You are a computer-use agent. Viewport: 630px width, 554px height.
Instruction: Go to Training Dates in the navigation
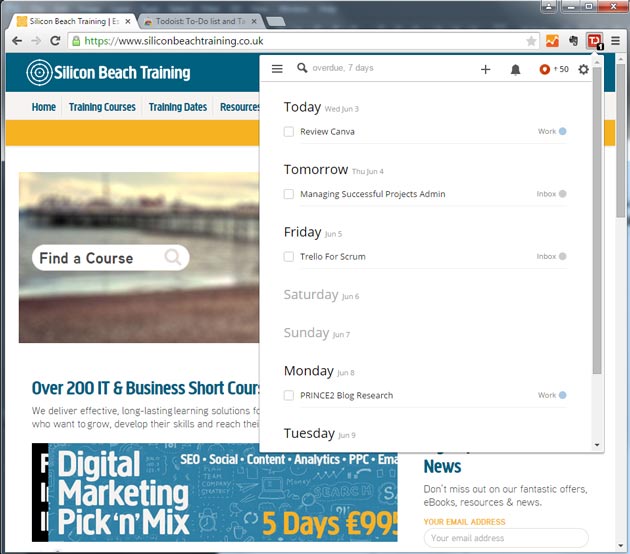click(x=178, y=107)
